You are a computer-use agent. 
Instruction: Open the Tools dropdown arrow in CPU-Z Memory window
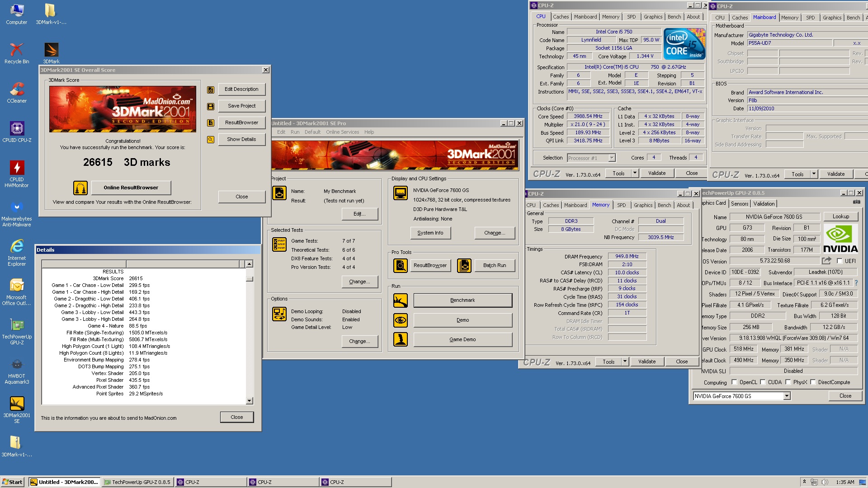coord(624,361)
